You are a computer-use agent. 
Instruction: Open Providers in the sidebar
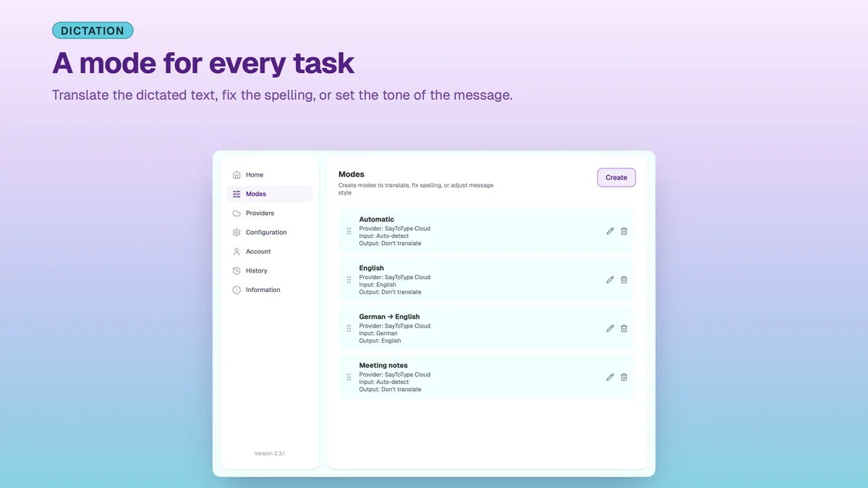pyautogui.click(x=269, y=213)
